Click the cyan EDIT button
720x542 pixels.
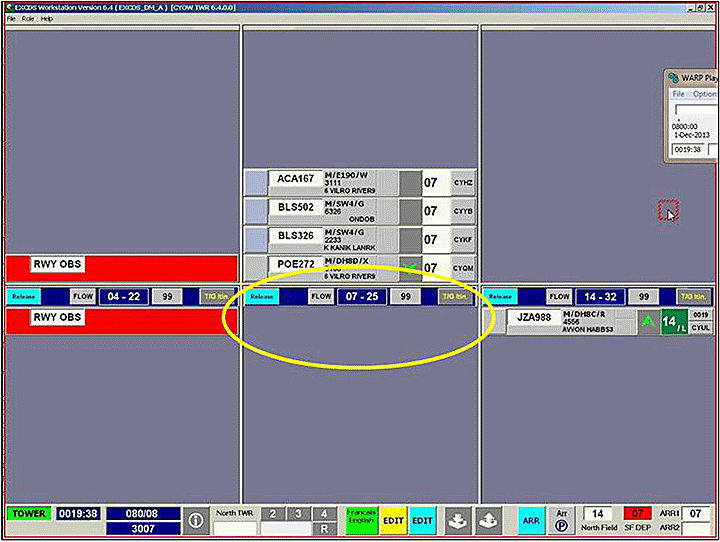[x=424, y=520]
